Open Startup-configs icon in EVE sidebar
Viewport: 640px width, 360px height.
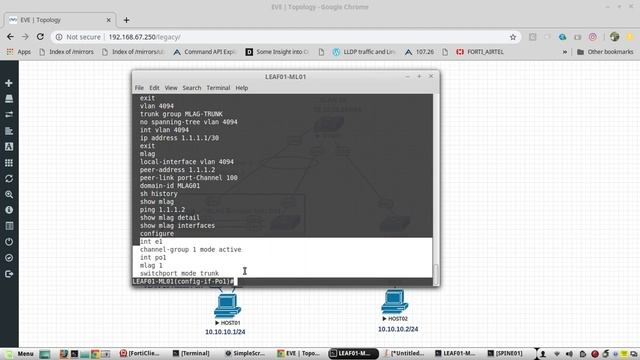click(9, 131)
